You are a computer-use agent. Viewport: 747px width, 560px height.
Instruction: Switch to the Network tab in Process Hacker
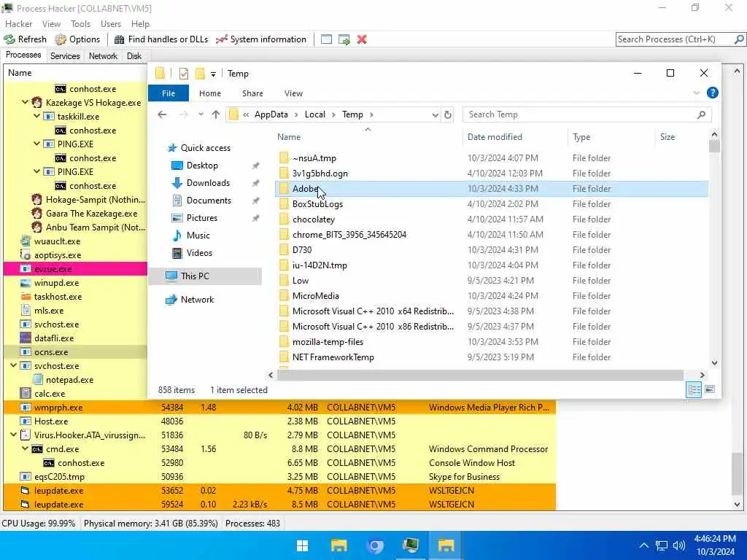[x=103, y=56]
